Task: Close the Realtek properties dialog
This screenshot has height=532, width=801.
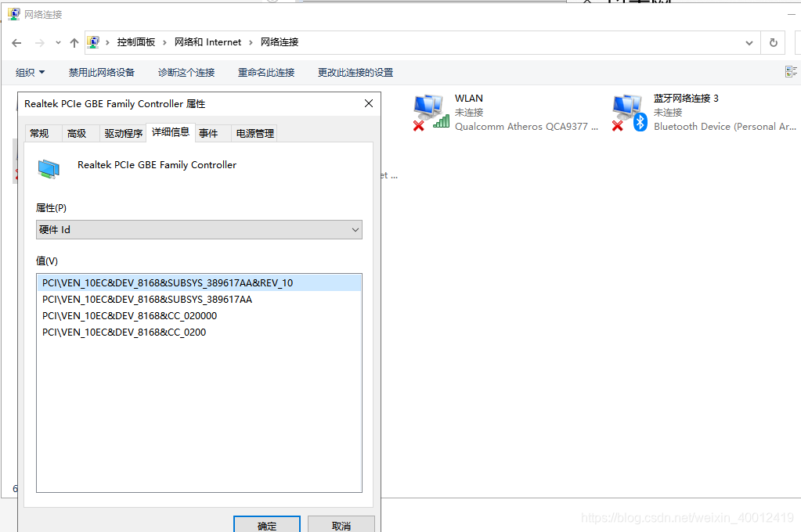Action: tap(369, 103)
